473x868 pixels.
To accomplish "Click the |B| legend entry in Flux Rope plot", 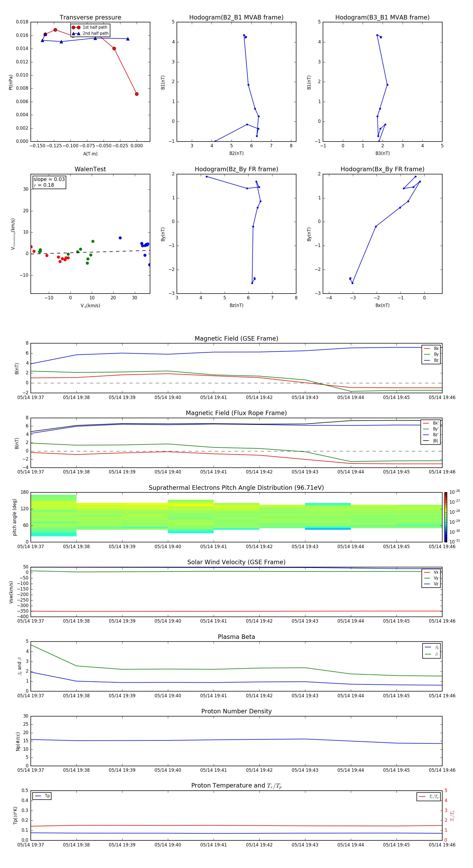I will 431,441.
